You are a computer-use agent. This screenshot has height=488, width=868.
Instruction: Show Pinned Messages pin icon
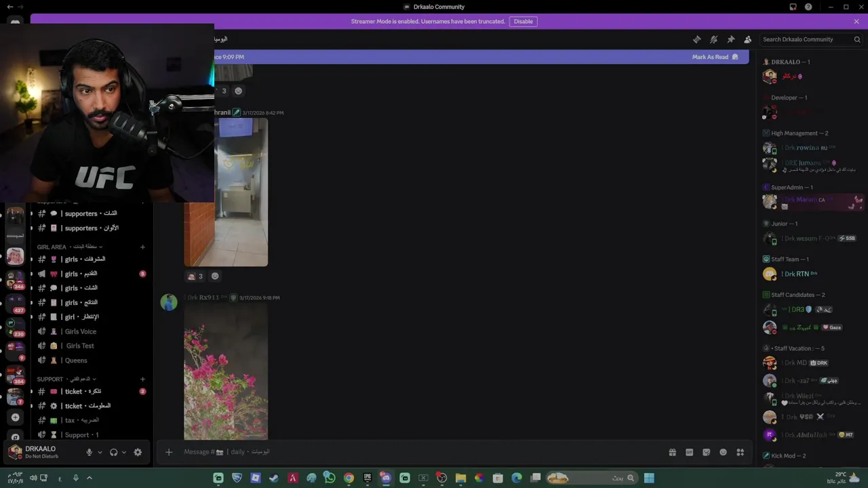coord(730,39)
